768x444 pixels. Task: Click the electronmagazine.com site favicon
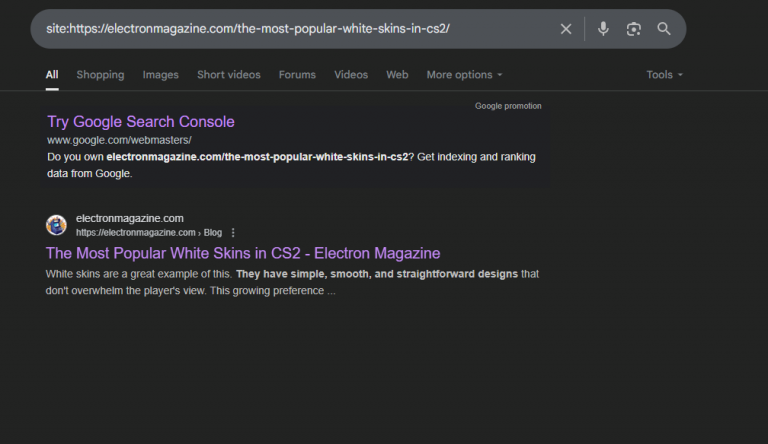[56, 225]
